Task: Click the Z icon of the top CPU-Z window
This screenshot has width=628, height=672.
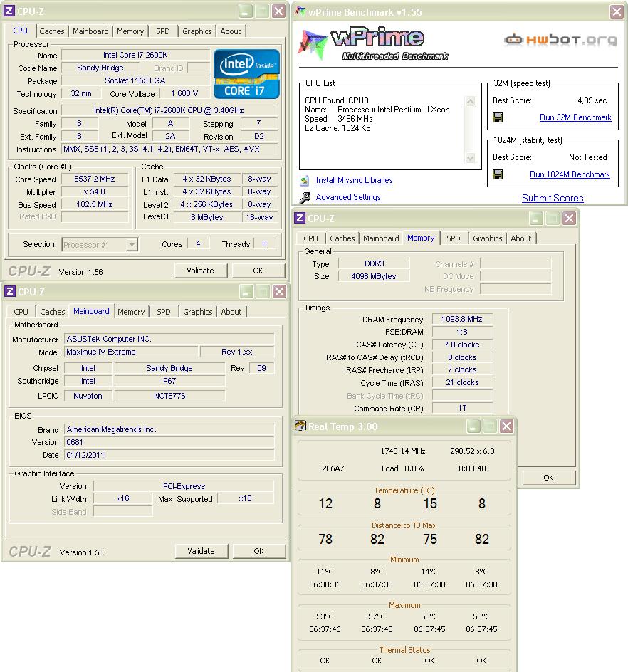Action: tap(9, 11)
